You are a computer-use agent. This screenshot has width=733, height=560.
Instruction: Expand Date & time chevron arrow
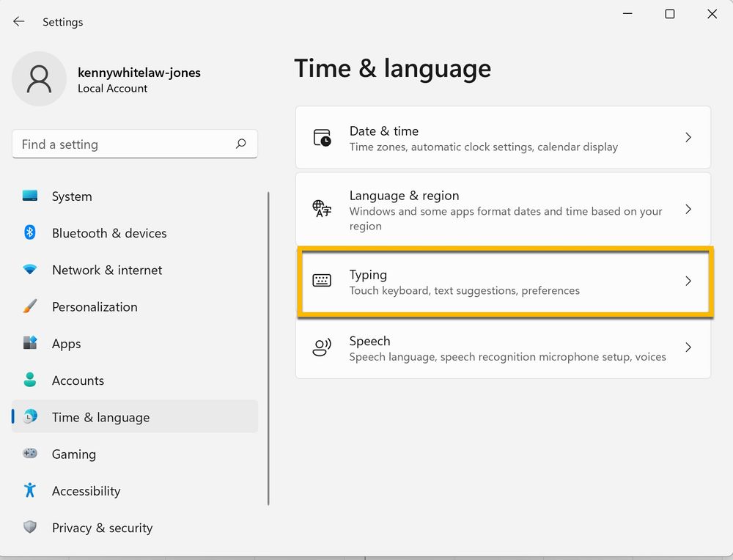click(688, 137)
